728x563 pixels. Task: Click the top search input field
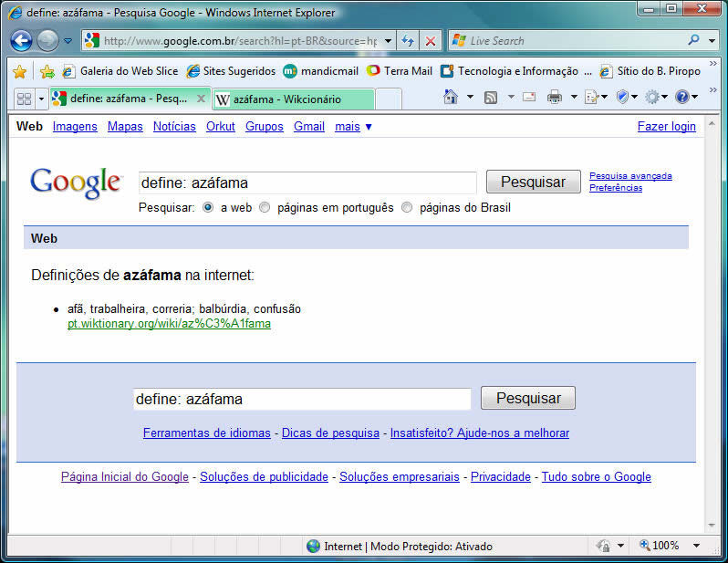click(307, 183)
